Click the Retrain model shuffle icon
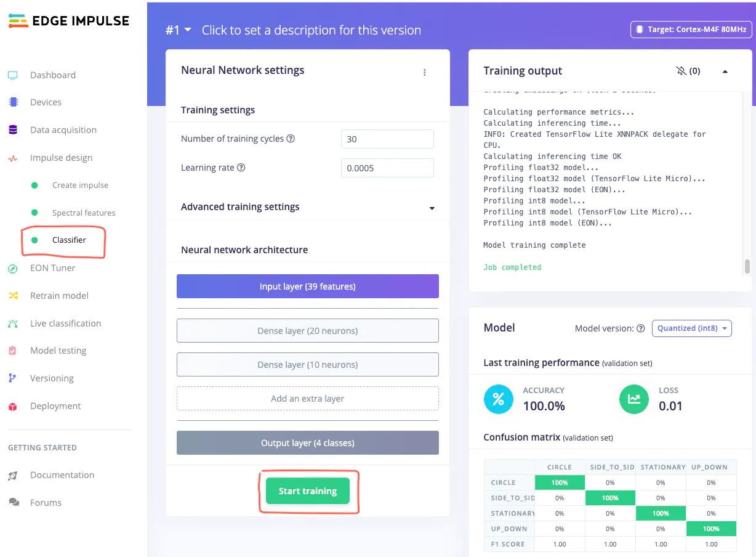Image resolution: width=756 pixels, height=557 pixels. point(13,296)
